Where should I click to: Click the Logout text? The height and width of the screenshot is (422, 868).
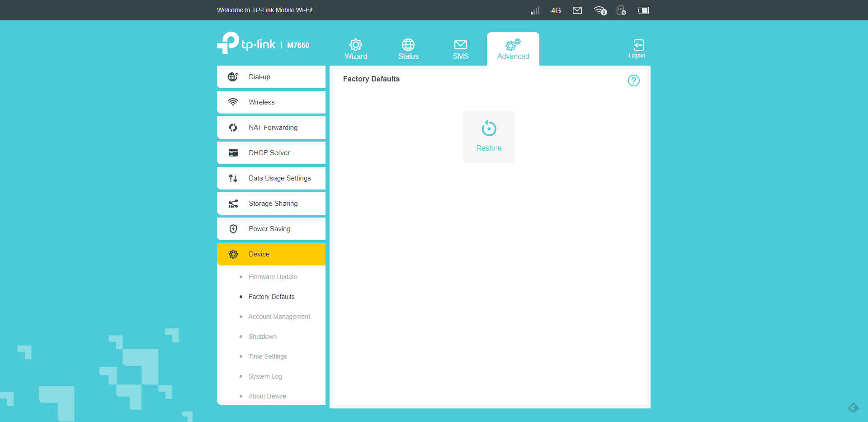pyautogui.click(x=637, y=56)
